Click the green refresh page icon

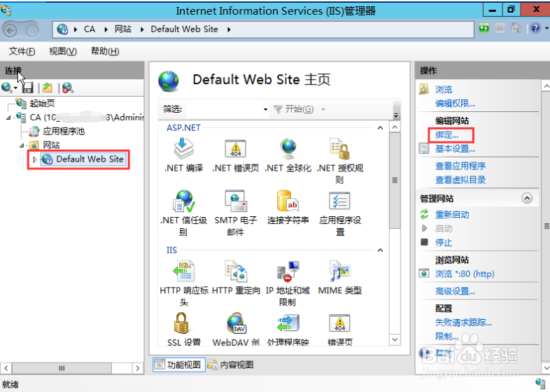484,28
